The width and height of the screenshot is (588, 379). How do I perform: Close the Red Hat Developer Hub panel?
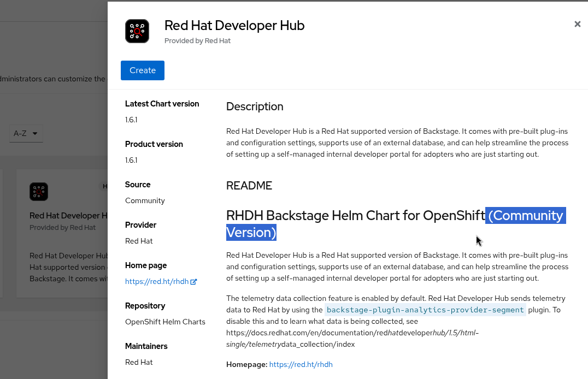point(577,25)
